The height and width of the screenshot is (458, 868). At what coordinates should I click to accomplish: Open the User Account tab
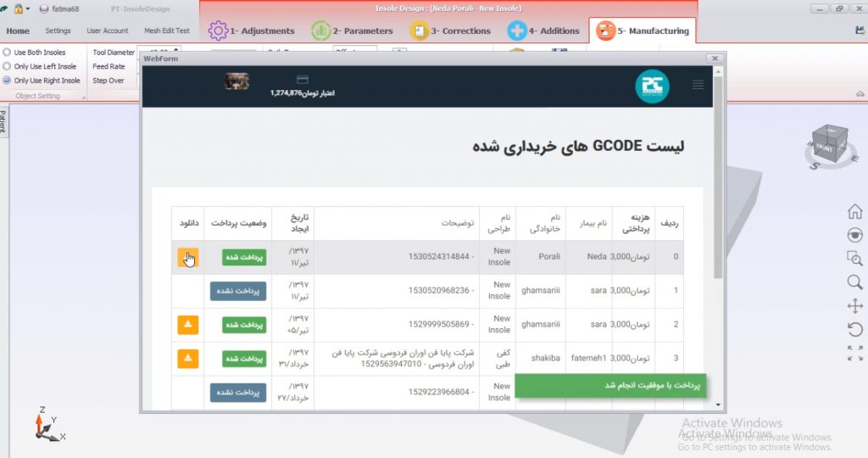pos(108,31)
